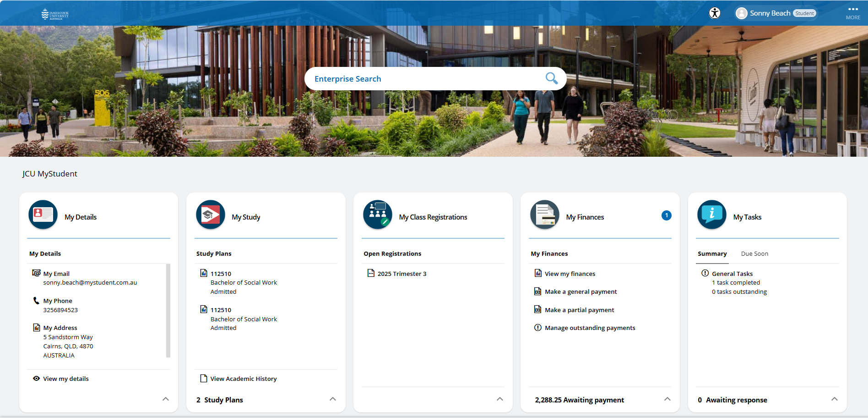868x418 pixels.
Task: Open the Sonny Beach user profile menu
Action: [776, 13]
